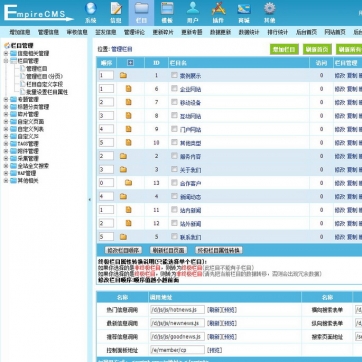Click the page icon in ID 9 row

click(128, 129)
